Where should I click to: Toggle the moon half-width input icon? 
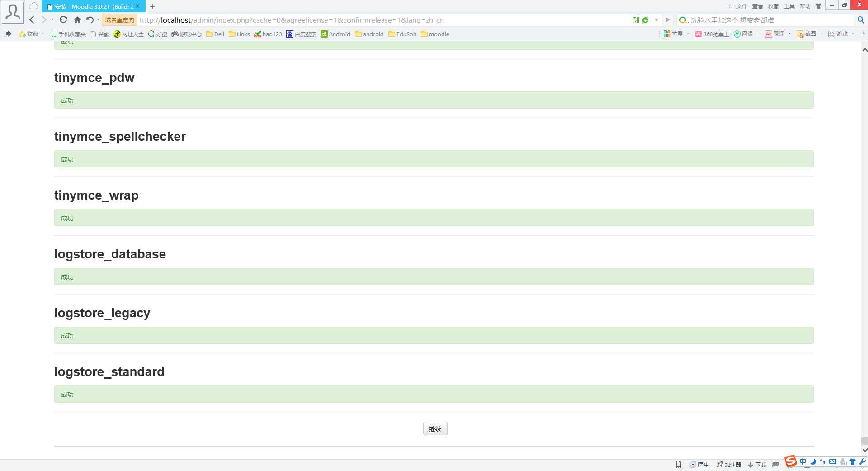click(x=813, y=461)
